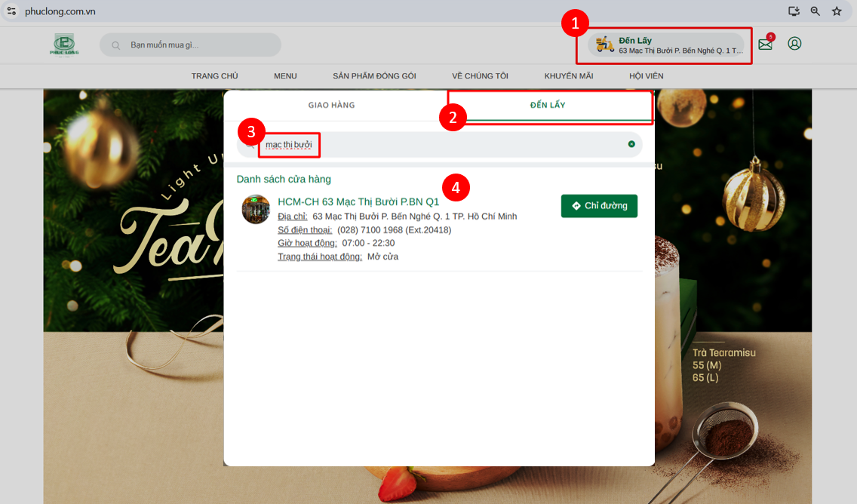Switch to the Giao Hàng tab
Screen dimensions: 857x504
click(x=331, y=105)
